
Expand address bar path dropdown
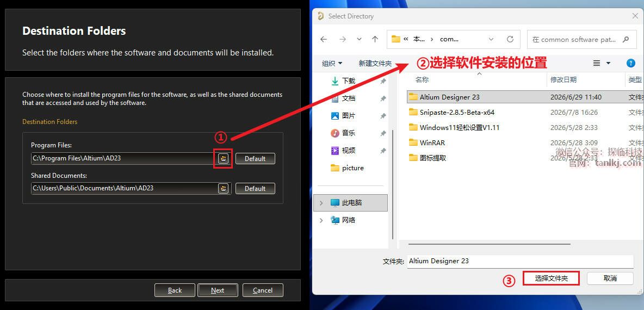pos(491,39)
